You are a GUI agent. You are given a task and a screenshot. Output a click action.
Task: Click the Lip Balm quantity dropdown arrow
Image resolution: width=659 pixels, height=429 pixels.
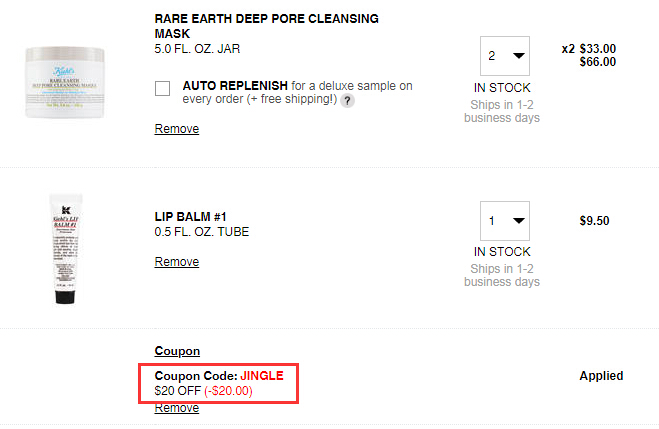(519, 221)
